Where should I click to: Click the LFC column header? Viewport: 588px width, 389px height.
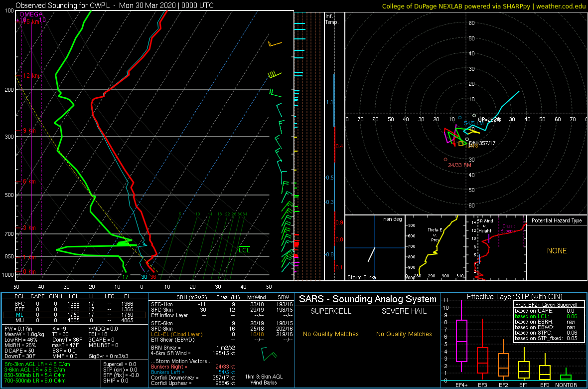click(x=110, y=297)
